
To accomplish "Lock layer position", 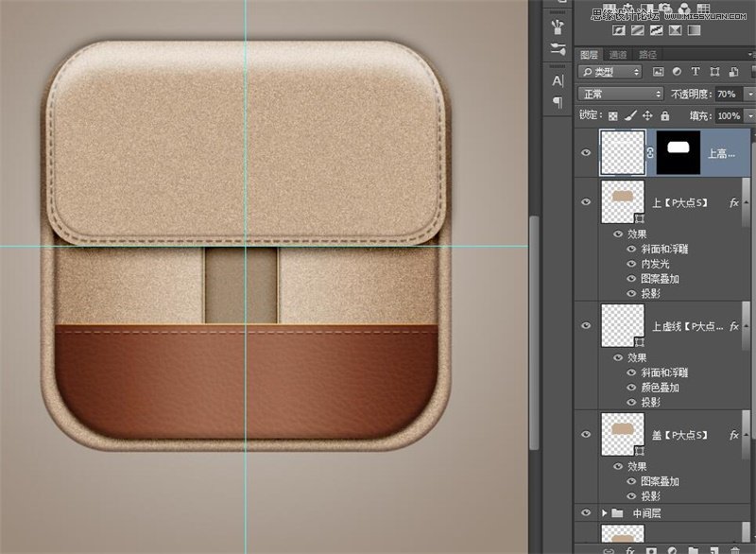I will click(x=647, y=115).
